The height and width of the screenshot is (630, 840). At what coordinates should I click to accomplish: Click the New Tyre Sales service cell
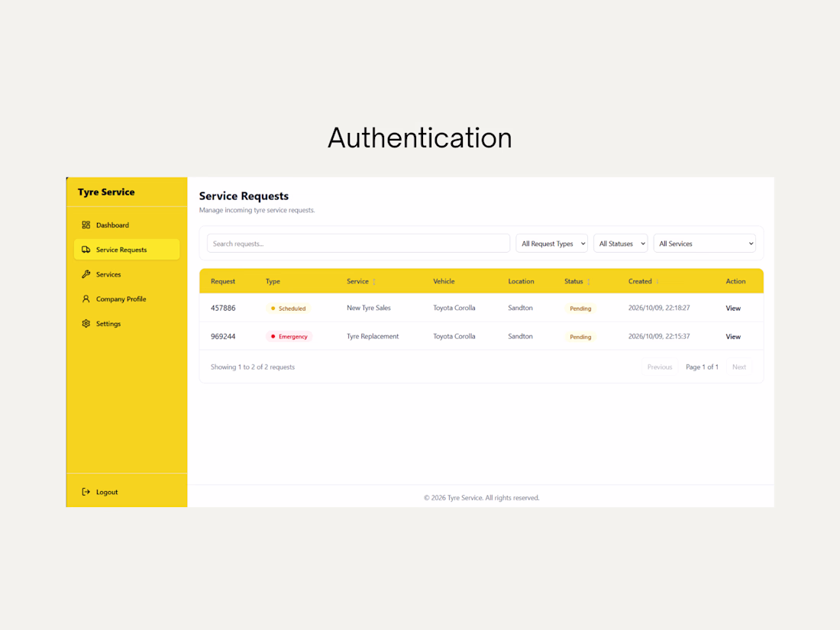point(369,308)
